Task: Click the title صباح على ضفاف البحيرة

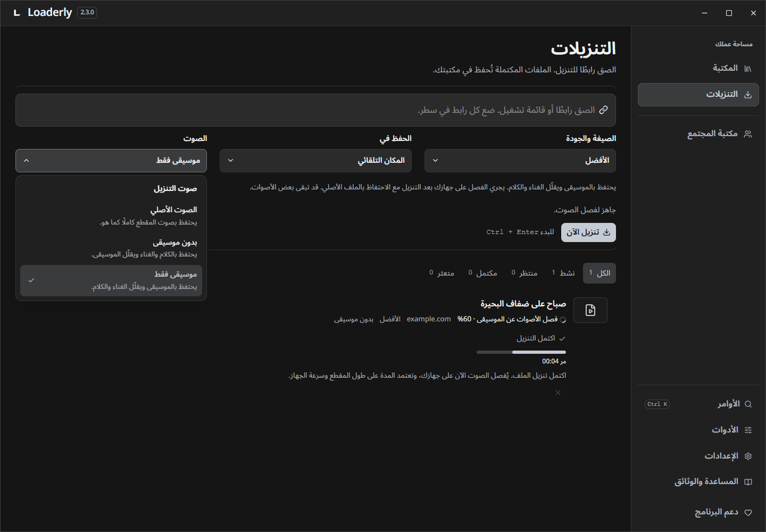Action: 523,304
